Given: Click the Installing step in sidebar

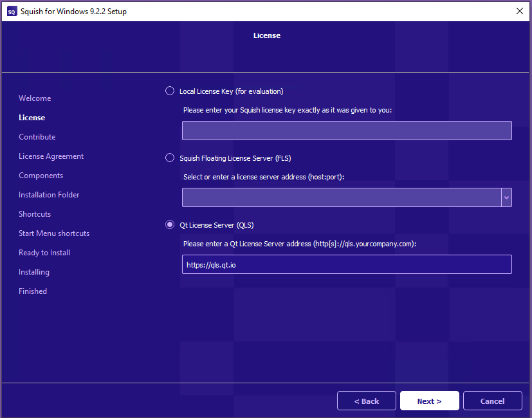Looking at the screenshot, I should pyautogui.click(x=34, y=272).
